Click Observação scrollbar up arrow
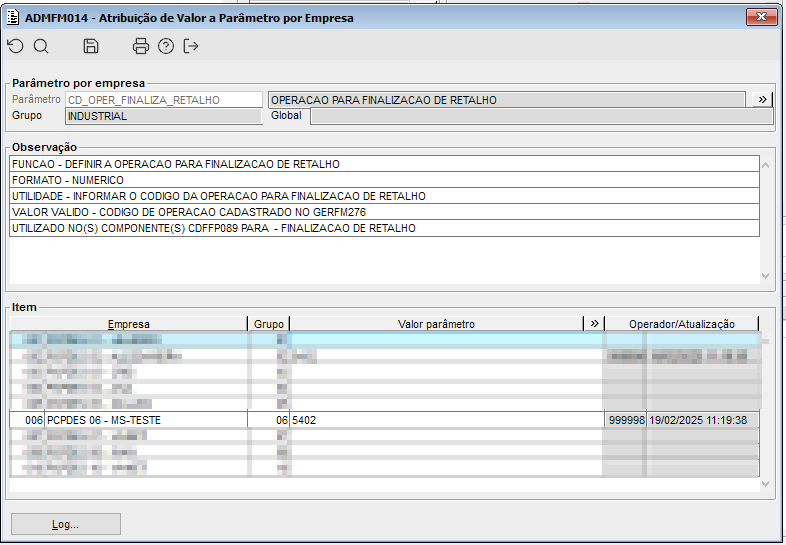 [765, 165]
